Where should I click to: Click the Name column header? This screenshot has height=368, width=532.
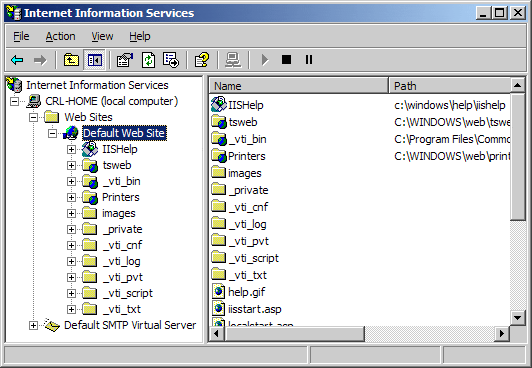[298, 85]
